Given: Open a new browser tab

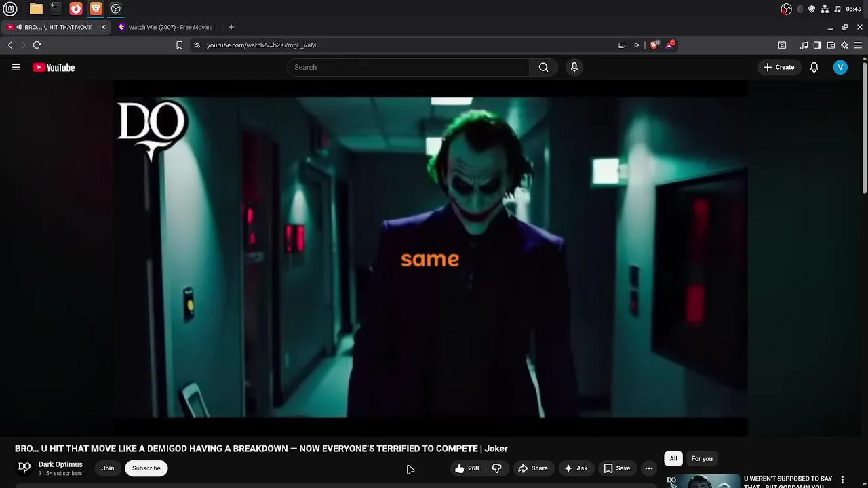Looking at the screenshot, I should [231, 27].
